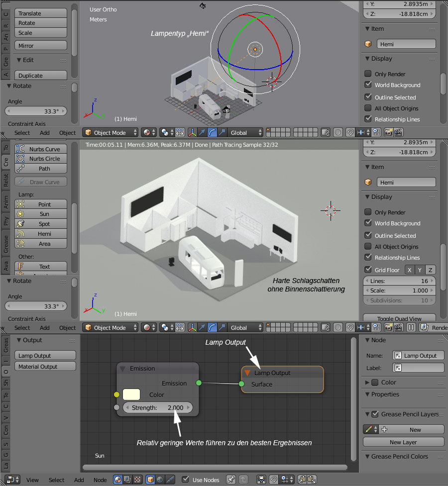Open the Object Mode dropdown in top viewport
Viewport: 448px width, 486px height.
[x=111, y=133]
